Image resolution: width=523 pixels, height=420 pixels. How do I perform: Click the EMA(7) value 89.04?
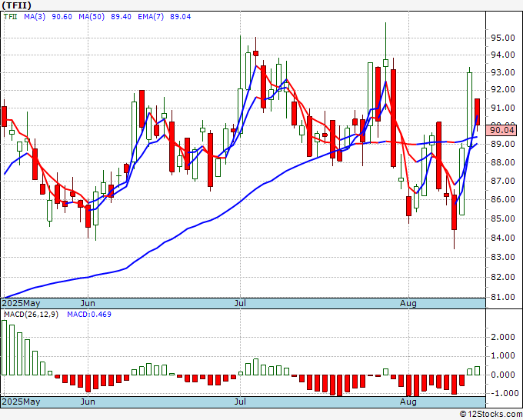point(181,17)
